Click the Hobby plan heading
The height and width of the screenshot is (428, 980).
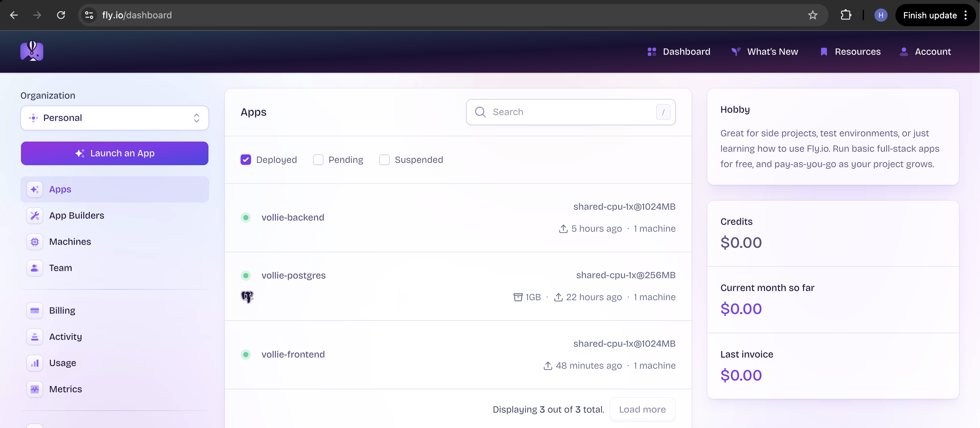[735, 109]
